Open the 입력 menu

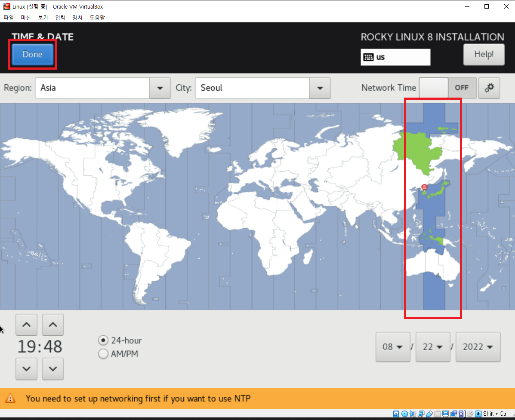pyautogui.click(x=60, y=18)
